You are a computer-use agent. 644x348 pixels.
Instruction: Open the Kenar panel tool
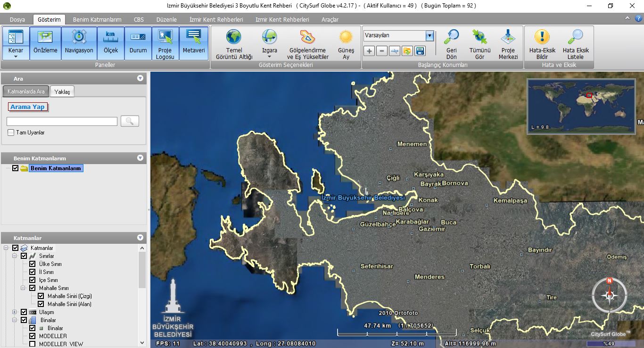point(16,43)
